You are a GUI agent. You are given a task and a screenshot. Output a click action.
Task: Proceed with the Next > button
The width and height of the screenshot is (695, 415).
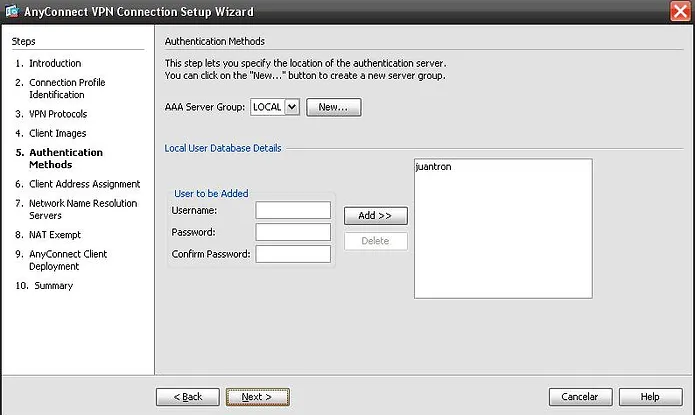257,397
